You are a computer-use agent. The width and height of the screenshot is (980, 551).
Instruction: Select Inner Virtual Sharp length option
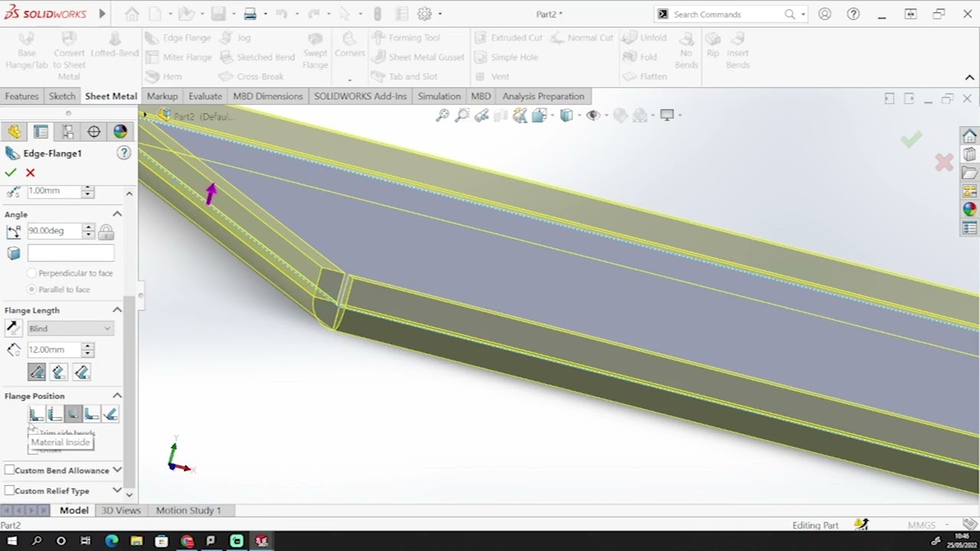(x=59, y=372)
